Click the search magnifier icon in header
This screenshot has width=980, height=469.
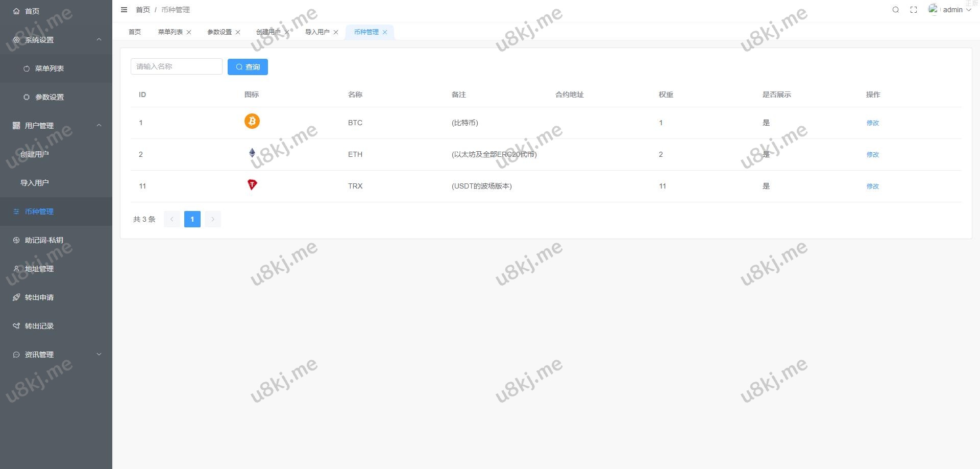pyautogui.click(x=895, y=10)
